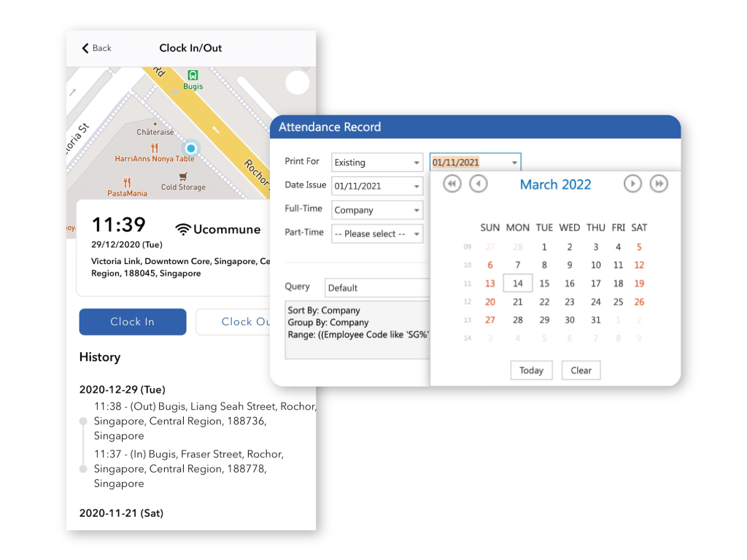Jump back one year in calendar
Image resolution: width=747 pixels, height=560 pixels.
(x=452, y=184)
